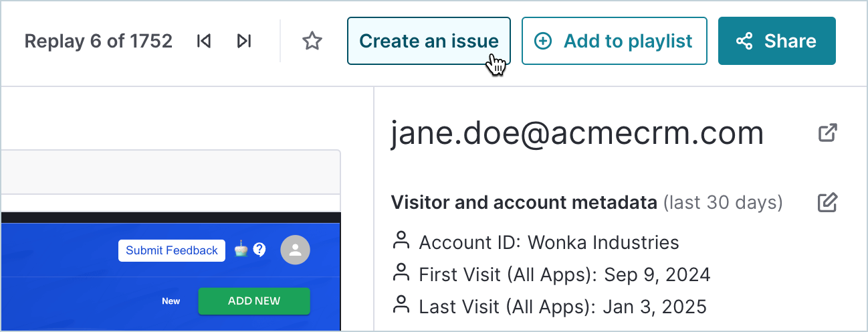
Task: Open the help question mark icon
Action: pos(260,250)
